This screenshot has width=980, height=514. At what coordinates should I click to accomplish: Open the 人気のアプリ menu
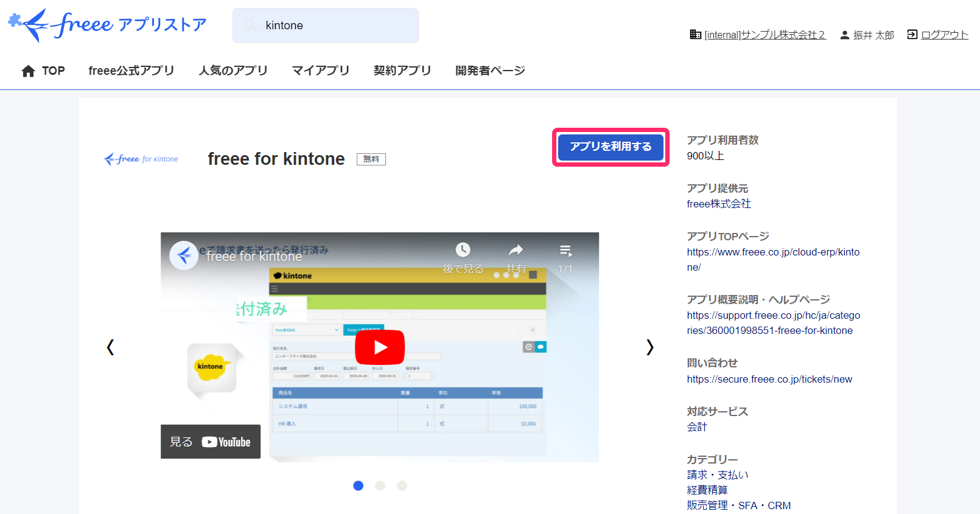pyautogui.click(x=233, y=71)
